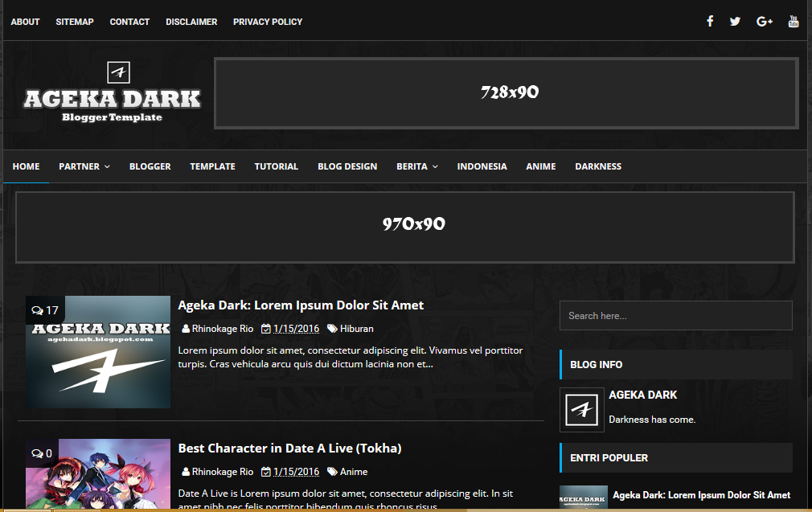
Task: Click the tag icon beside Anime label
Action: click(333, 472)
